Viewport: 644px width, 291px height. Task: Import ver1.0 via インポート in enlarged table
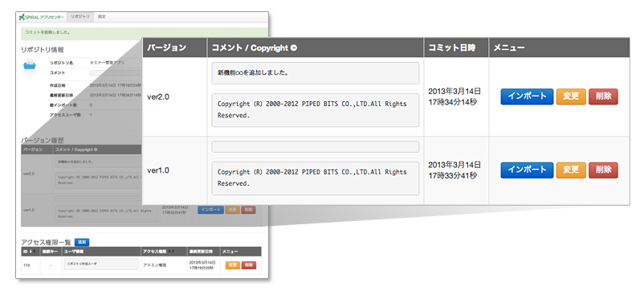(527, 170)
